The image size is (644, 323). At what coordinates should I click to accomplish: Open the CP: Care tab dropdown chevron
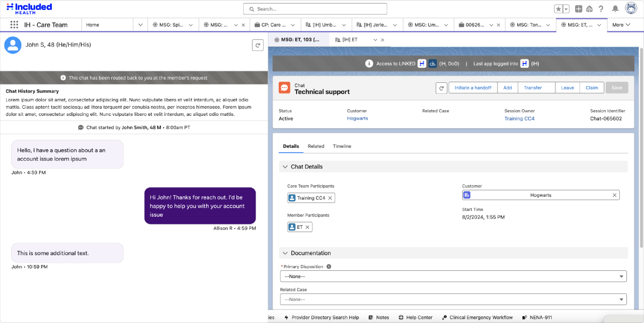(x=293, y=25)
